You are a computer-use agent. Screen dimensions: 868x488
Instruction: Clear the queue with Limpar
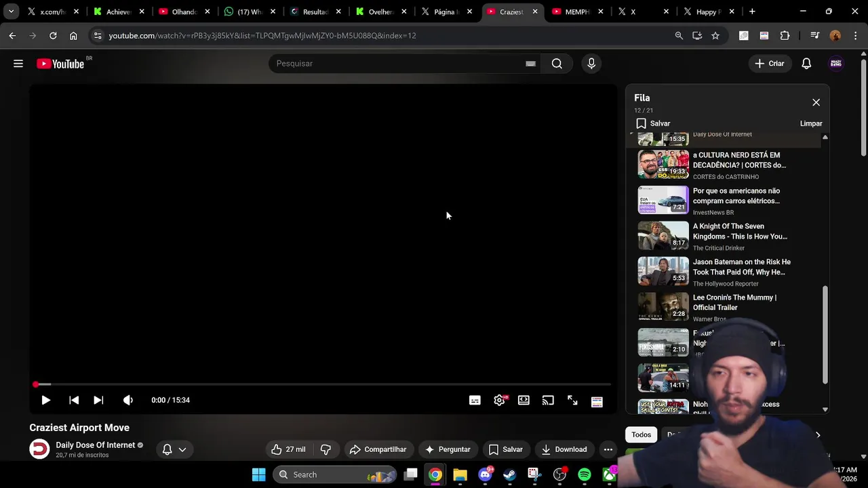click(811, 123)
